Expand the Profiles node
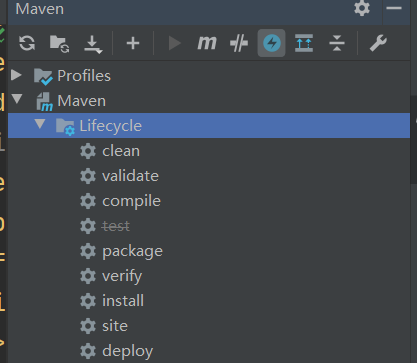This screenshot has height=363, width=417. (16, 75)
